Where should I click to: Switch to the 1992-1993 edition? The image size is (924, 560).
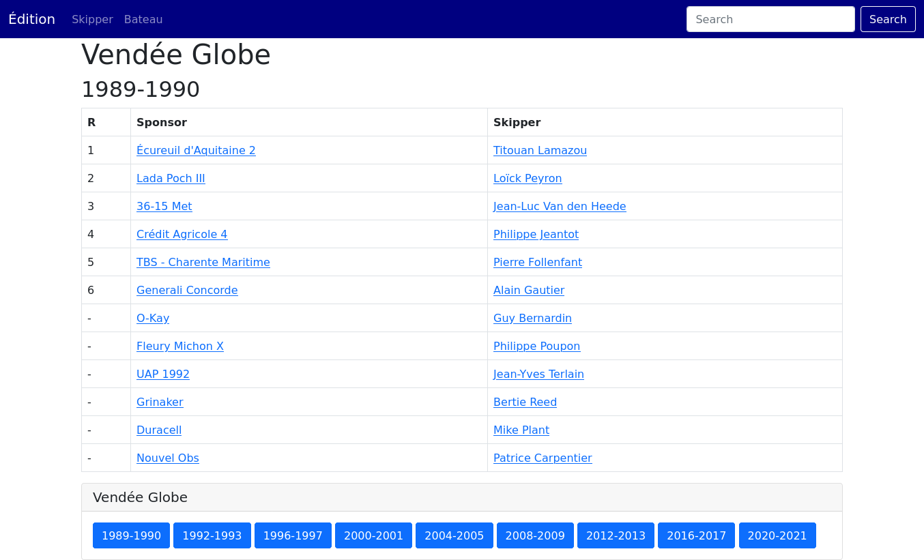click(x=212, y=535)
